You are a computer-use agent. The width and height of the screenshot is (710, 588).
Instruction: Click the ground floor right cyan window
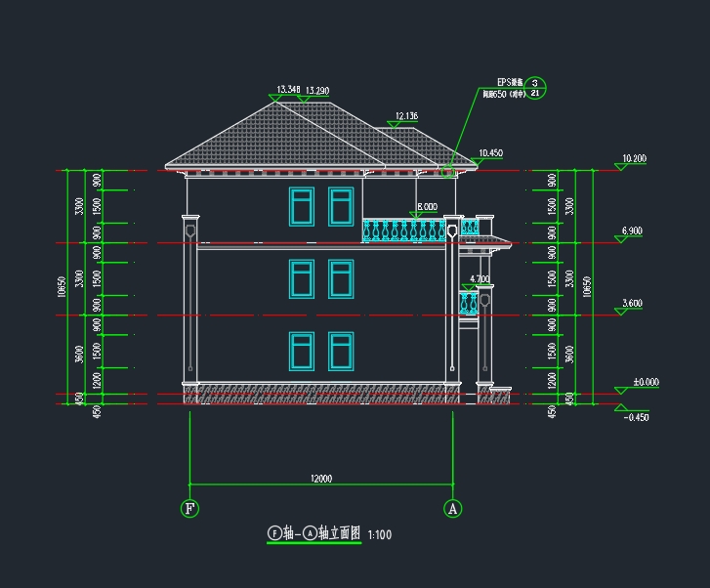point(341,351)
